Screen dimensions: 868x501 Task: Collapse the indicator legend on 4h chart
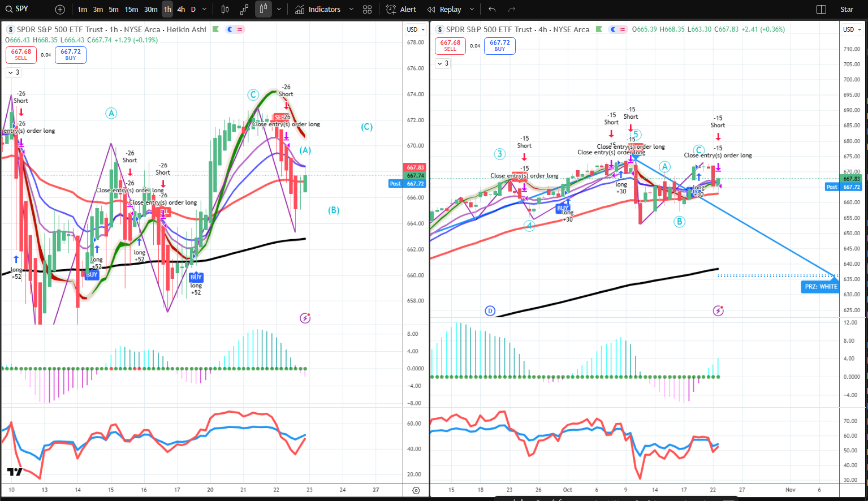443,63
